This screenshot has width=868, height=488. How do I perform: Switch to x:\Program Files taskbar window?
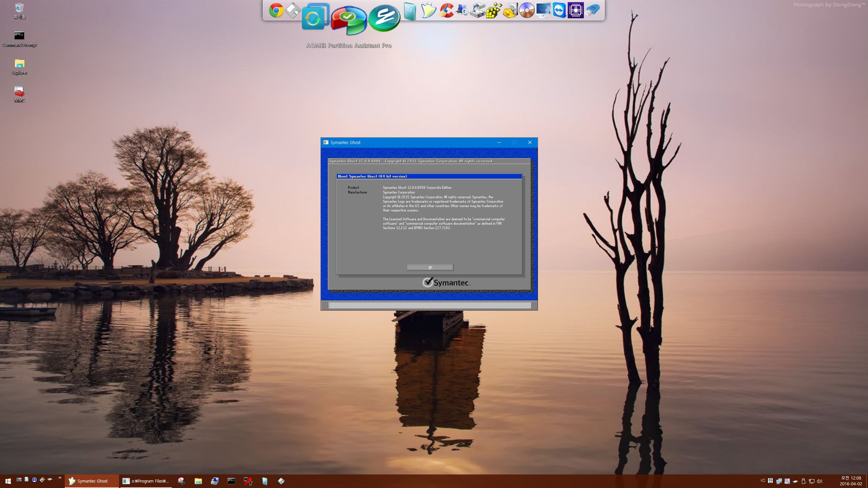146,481
